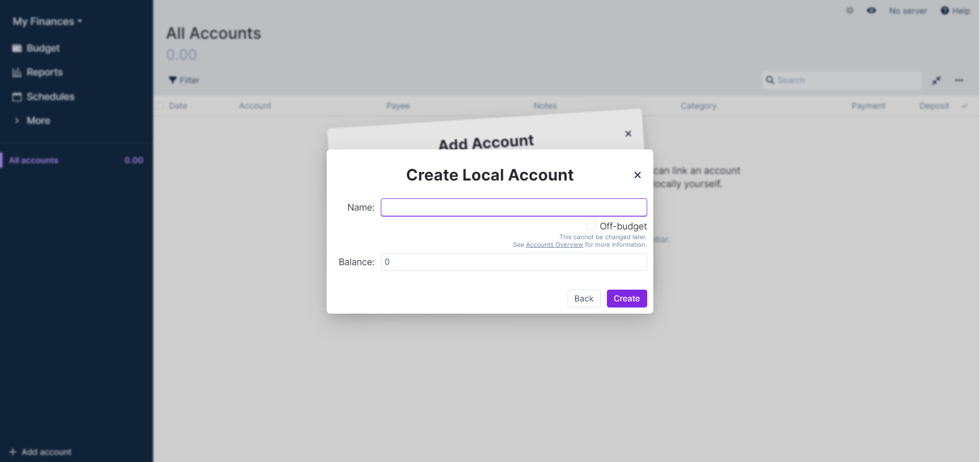Click the Help question mark icon

945,11
